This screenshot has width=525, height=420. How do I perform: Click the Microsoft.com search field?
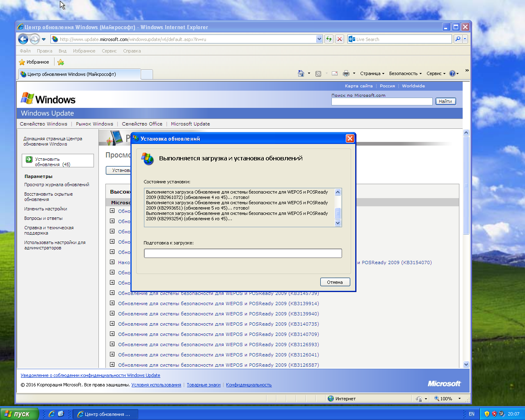(382, 101)
